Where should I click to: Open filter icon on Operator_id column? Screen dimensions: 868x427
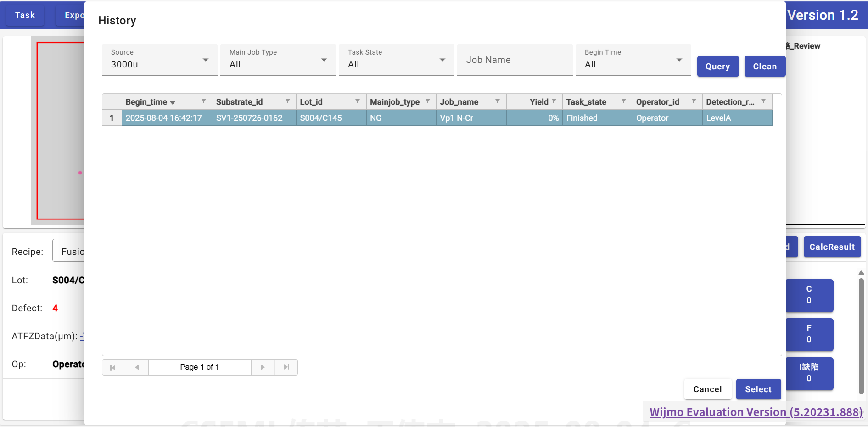pyautogui.click(x=694, y=101)
